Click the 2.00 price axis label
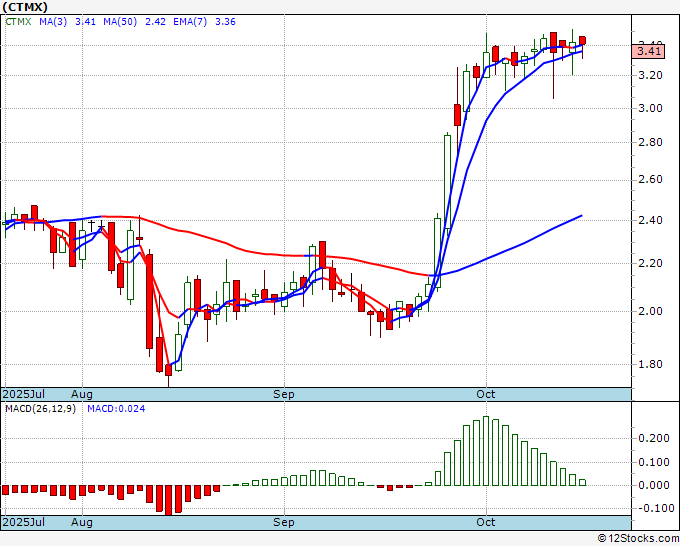680x546 pixels. (651, 311)
